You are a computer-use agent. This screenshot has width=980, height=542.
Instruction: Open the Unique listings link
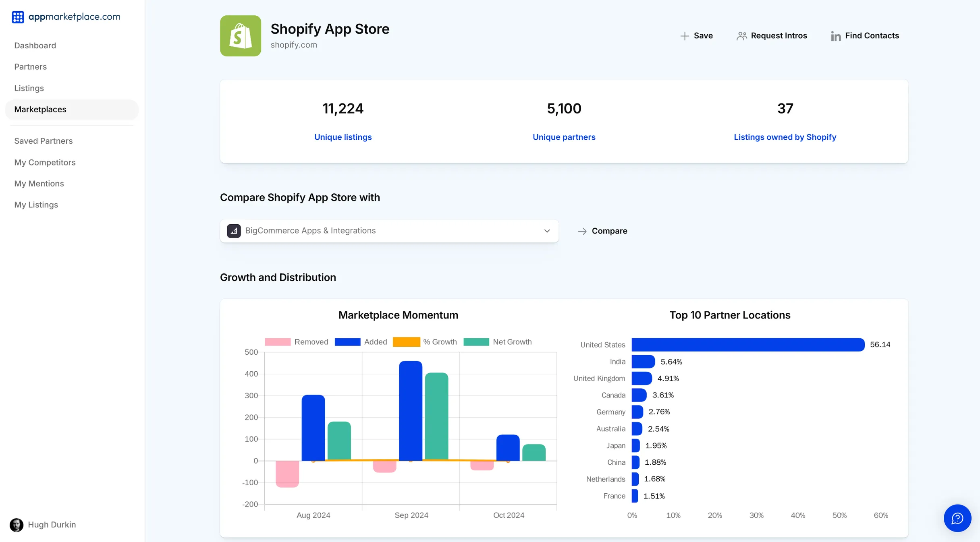coord(343,137)
